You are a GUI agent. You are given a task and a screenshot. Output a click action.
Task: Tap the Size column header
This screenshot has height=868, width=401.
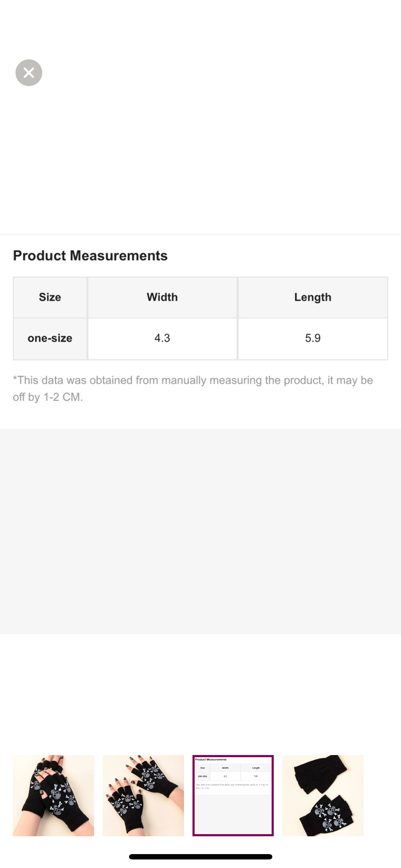click(x=50, y=297)
